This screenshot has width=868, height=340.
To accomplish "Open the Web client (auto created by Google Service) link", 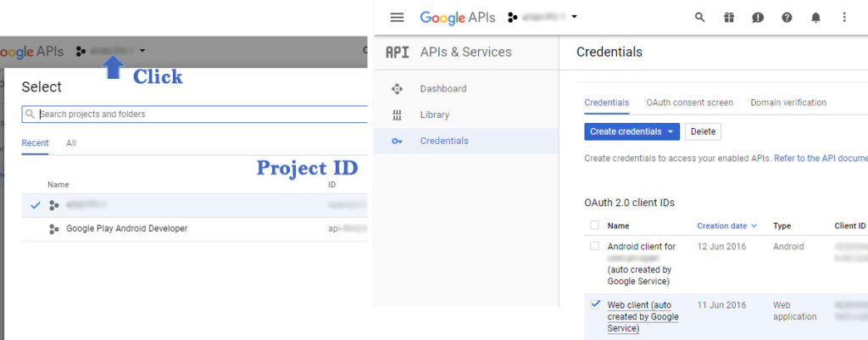I will coord(643,317).
